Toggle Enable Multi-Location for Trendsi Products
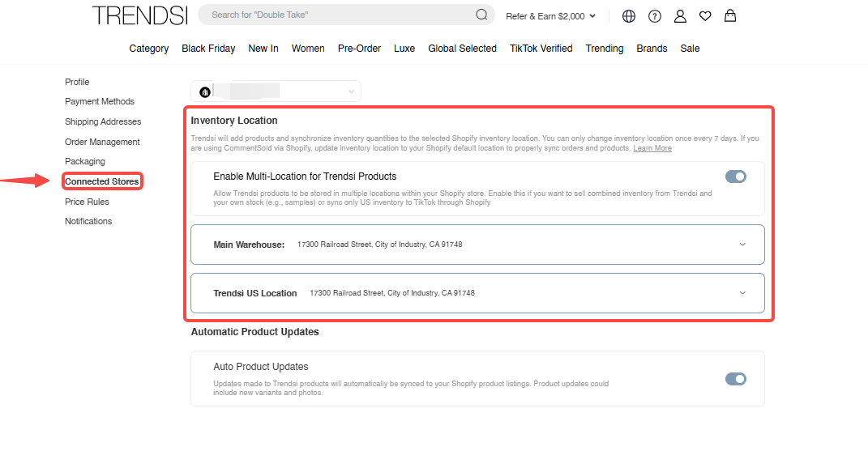Image resolution: width=868 pixels, height=451 pixels. [736, 177]
